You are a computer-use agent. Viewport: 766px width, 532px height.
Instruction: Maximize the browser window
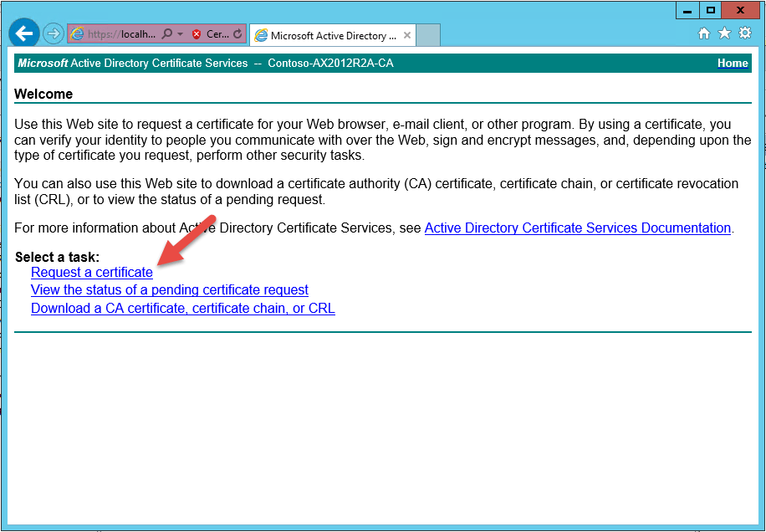[x=711, y=11]
